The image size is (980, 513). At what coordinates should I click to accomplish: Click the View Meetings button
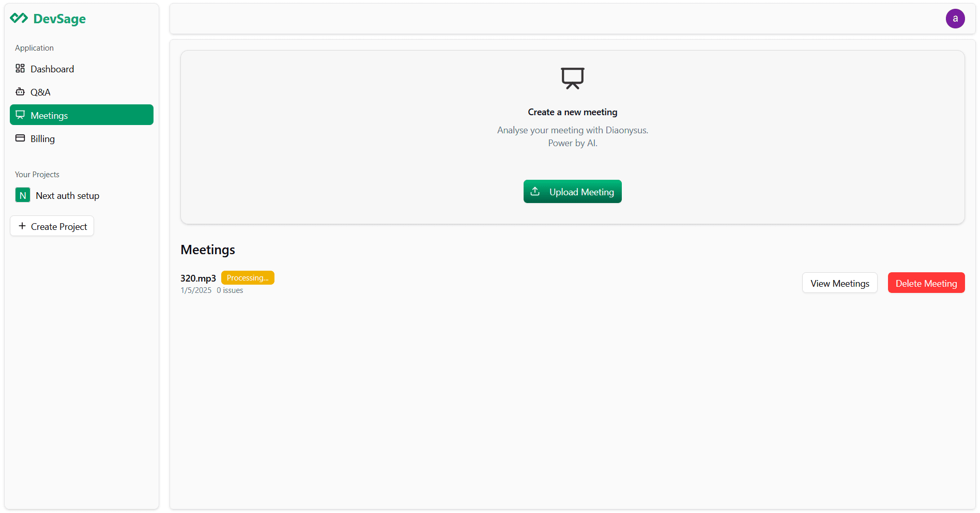point(839,283)
